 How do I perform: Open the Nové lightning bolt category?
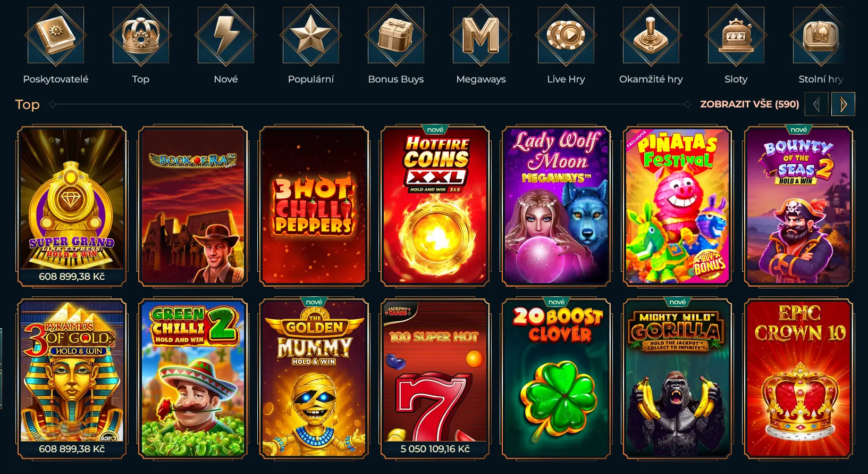coord(226,35)
